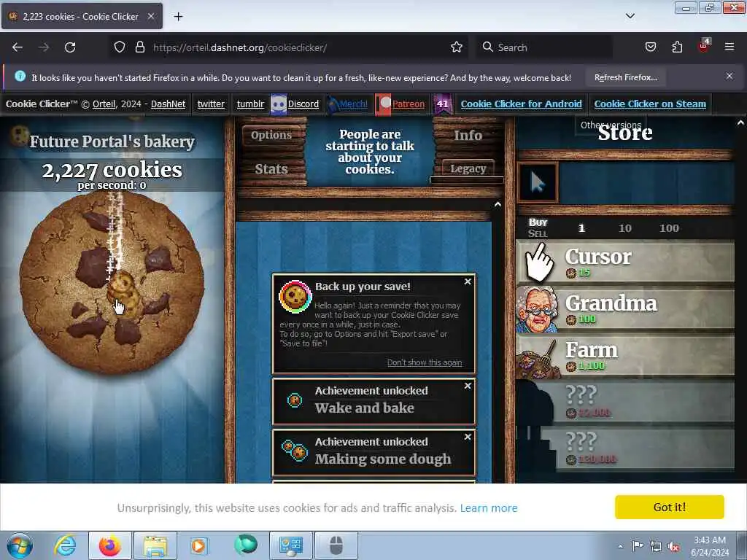Close Making some dough achievement note

point(468,437)
